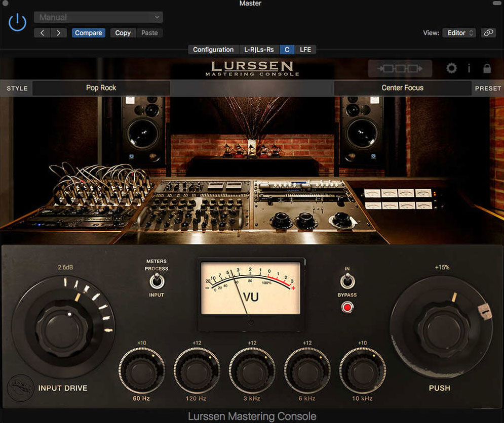Click the PRESET label
504x423 pixels.
point(488,89)
